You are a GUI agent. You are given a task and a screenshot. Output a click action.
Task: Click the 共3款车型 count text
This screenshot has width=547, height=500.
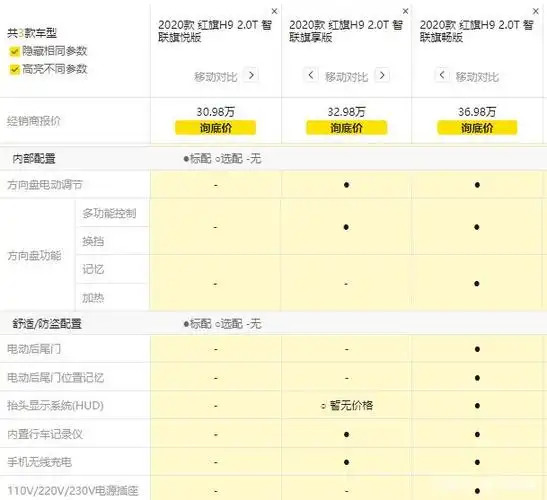click(x=32, y=33)
